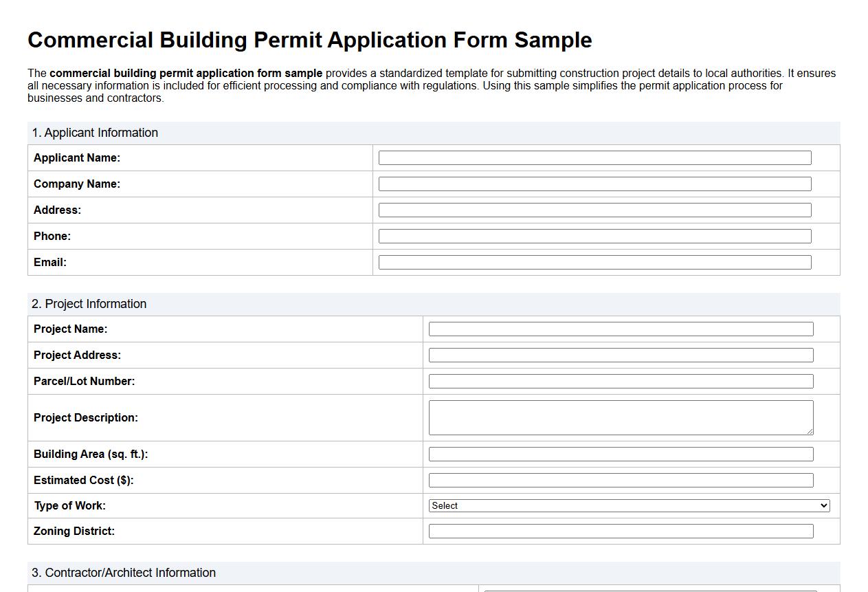Click the Zoning District input field

click(x=620, y=531)
